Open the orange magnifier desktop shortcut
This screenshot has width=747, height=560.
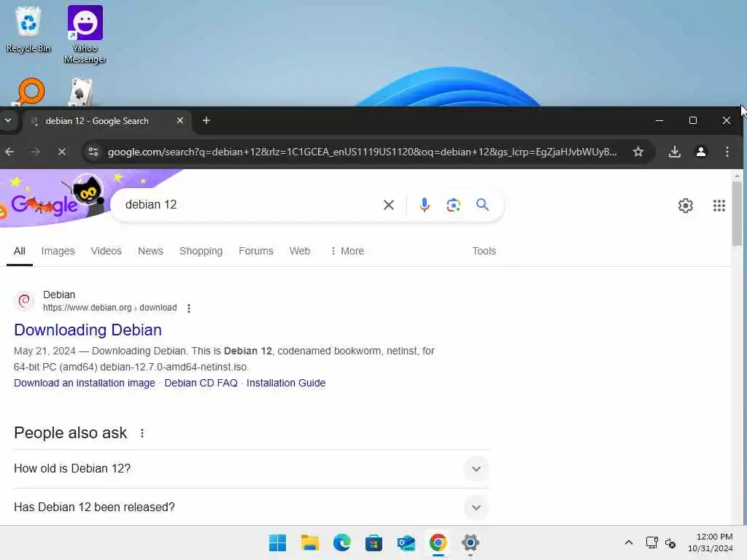point(29,92)
